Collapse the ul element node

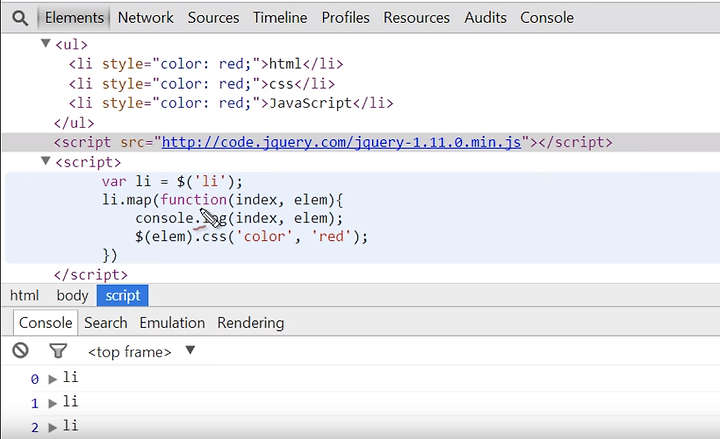45,43
